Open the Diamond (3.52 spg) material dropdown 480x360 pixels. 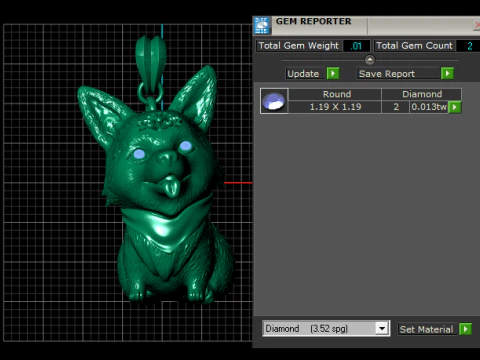coord(382,329)
